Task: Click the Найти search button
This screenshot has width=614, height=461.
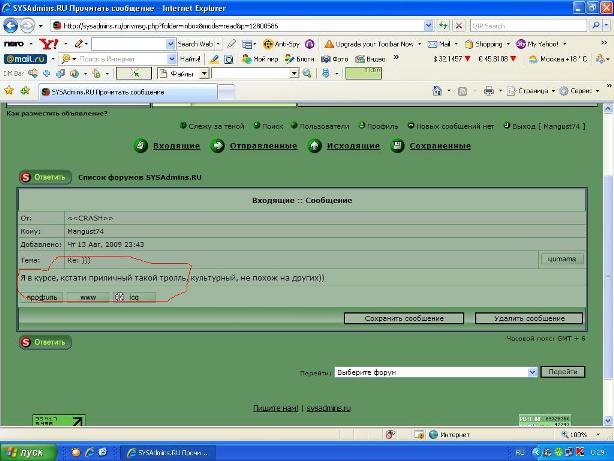Action: (190, 59)
